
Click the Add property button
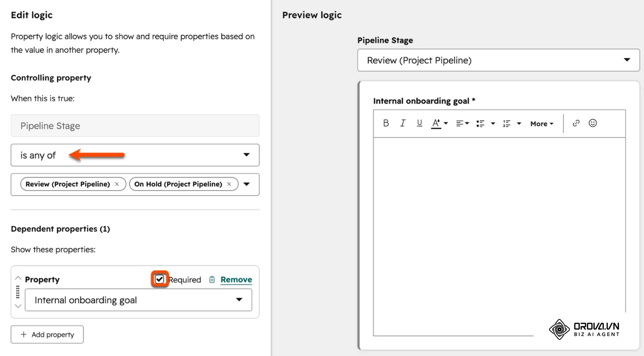coord(47,335)
